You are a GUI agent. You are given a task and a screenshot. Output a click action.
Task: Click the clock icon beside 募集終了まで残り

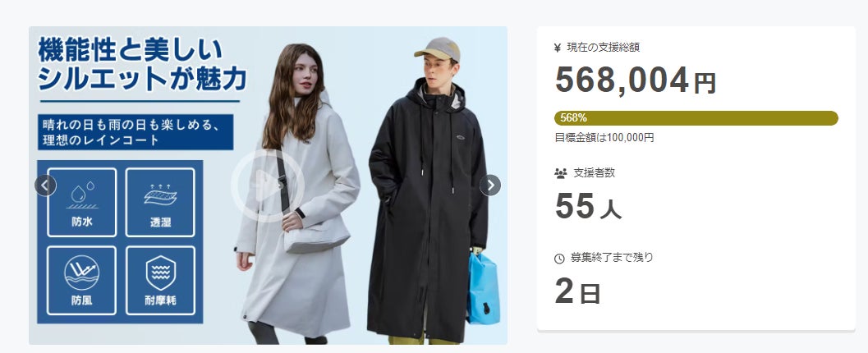coord(559,259)
